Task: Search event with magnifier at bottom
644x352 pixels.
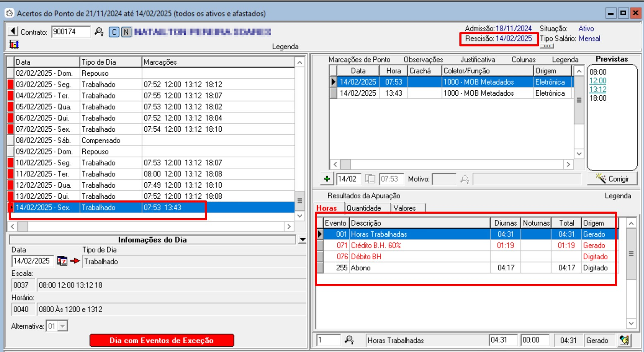Action: pos(349,340)
